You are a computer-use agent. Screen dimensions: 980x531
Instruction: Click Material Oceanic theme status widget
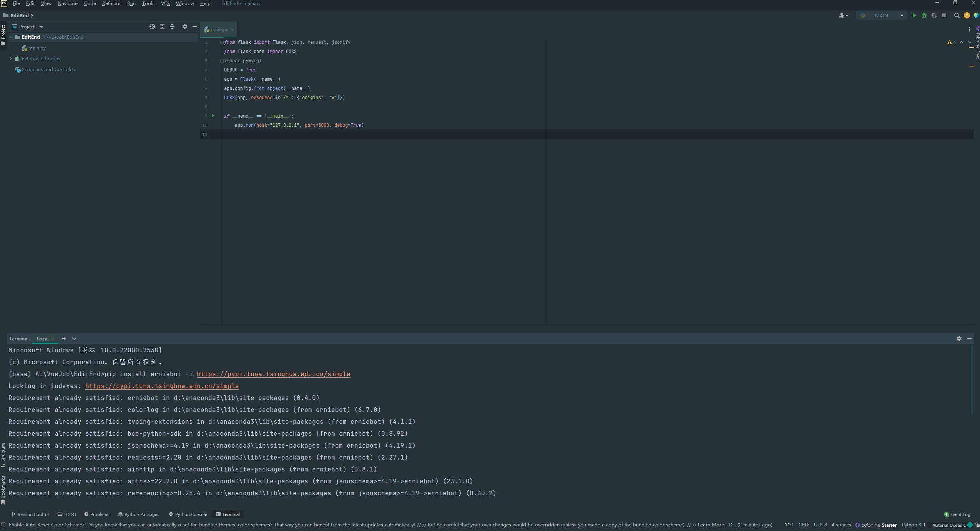click(x=952, y=525)
